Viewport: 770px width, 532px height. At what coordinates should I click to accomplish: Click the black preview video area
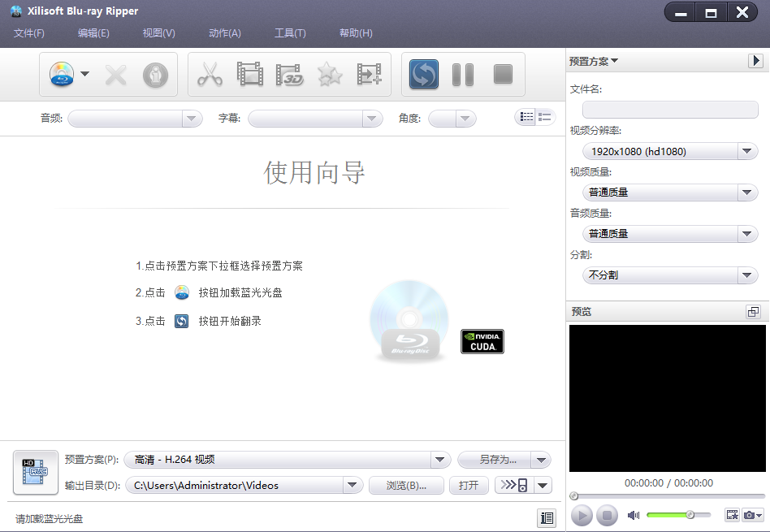click(x=668, y=398)
